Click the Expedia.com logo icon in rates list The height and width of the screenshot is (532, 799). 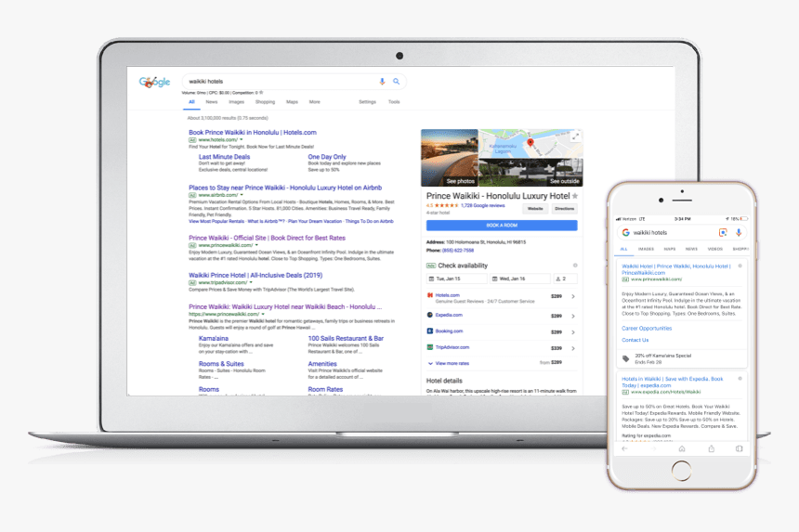(x=429, y=315)
